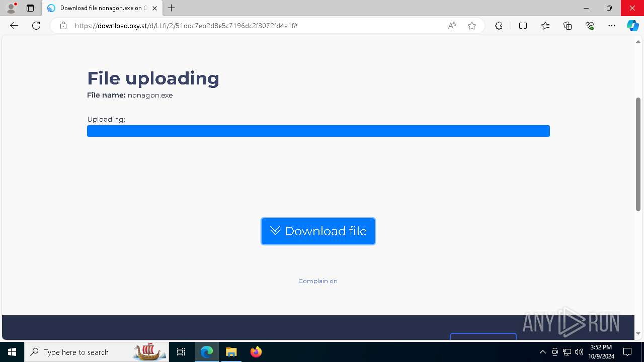644x362 pixels.
Task: Click the vertical scrollbar thumb
Action: click(x=638, y=154)
